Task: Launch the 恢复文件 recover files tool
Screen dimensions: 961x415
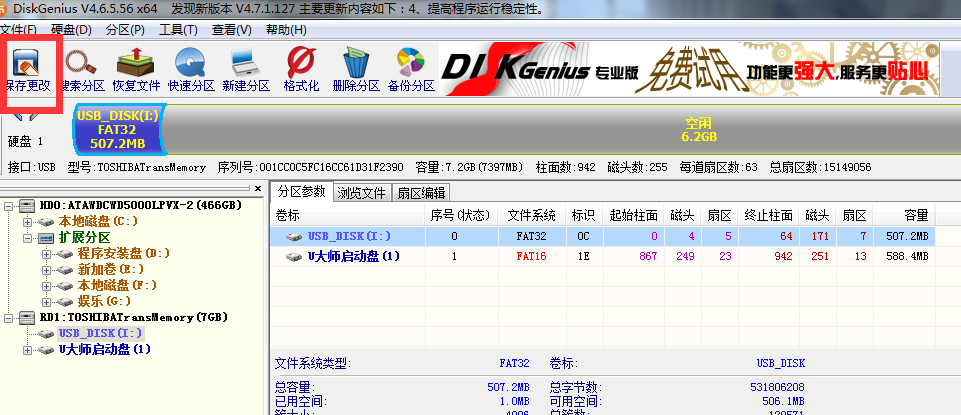Action: coord(136,70)
